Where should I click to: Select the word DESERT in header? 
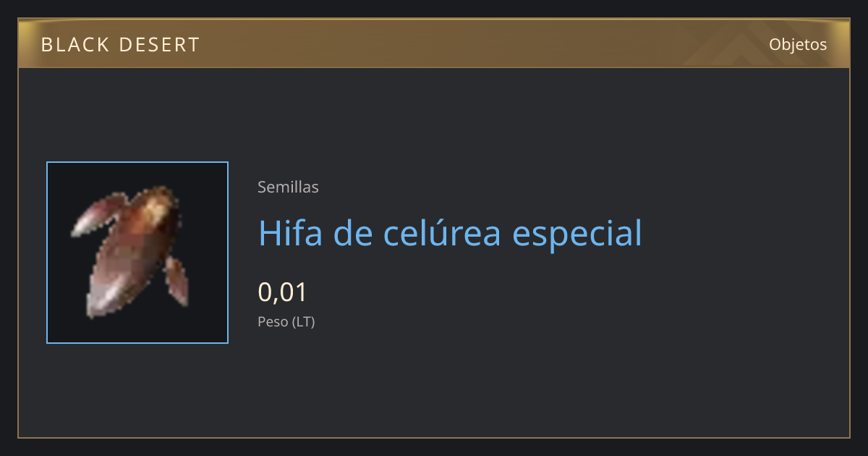coord(159,45)
